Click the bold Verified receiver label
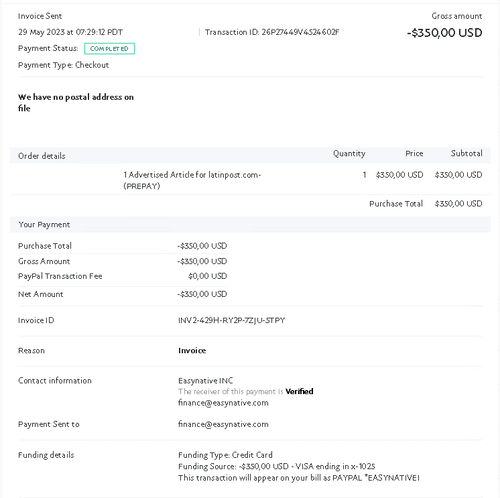 coord(299,391)
